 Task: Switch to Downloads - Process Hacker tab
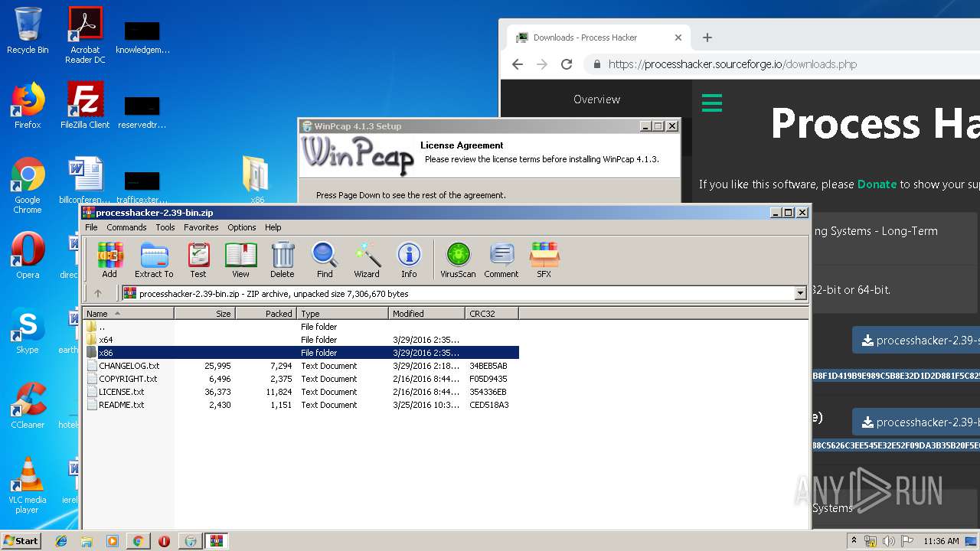[597, 37]
